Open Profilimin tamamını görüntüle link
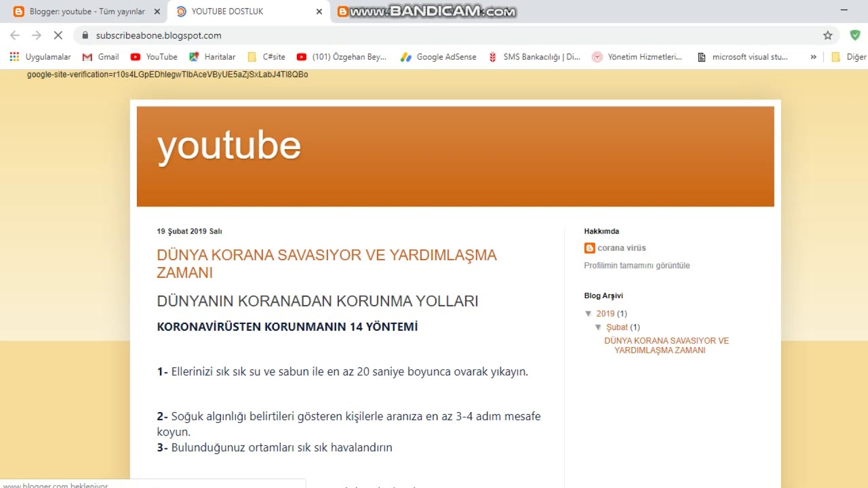The height and width of the screenshot is (488, 868). pos(637,266)
